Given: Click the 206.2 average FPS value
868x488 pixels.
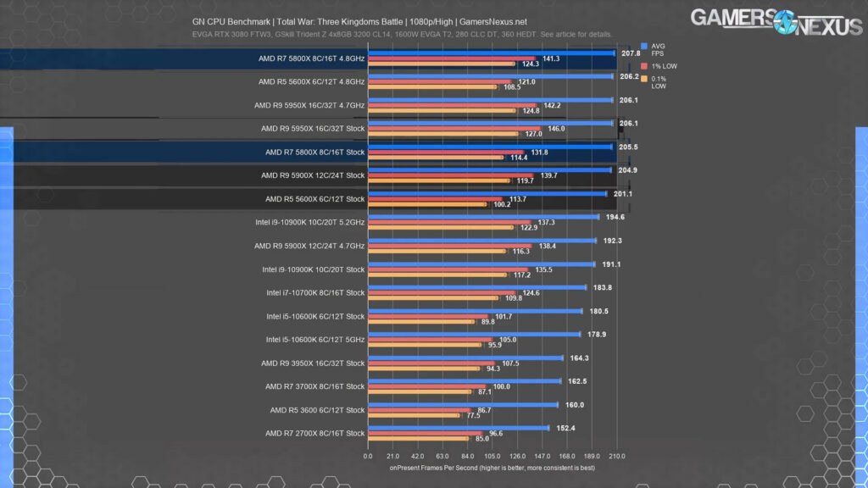Looking at the screenshot, I should coord(629,77).
